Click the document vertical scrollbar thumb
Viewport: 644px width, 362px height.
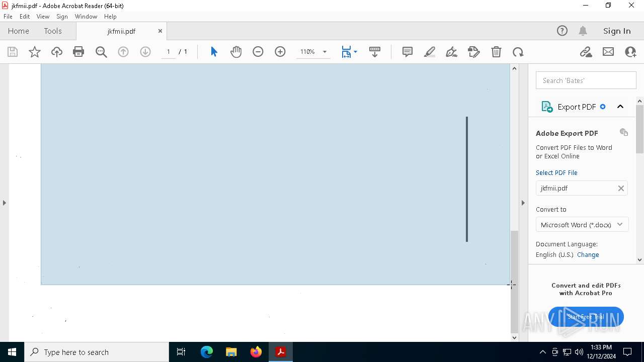click(514, 282)
